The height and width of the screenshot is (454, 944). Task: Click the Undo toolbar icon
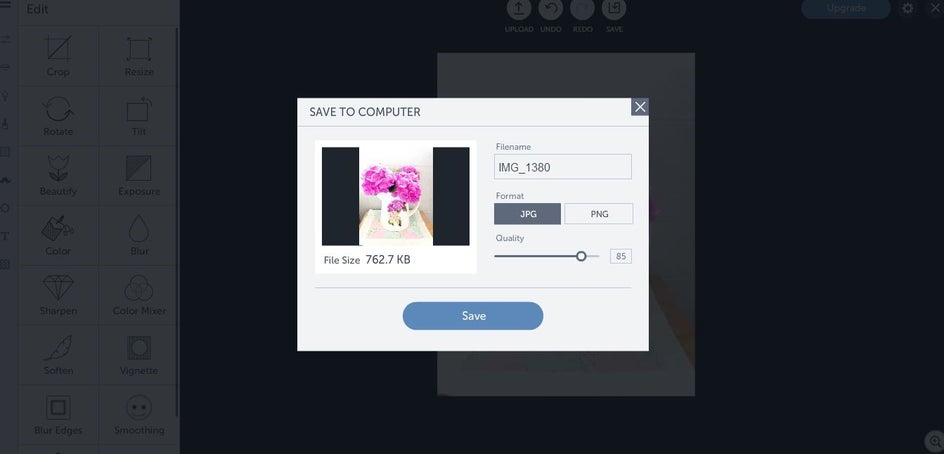(551, 8)
